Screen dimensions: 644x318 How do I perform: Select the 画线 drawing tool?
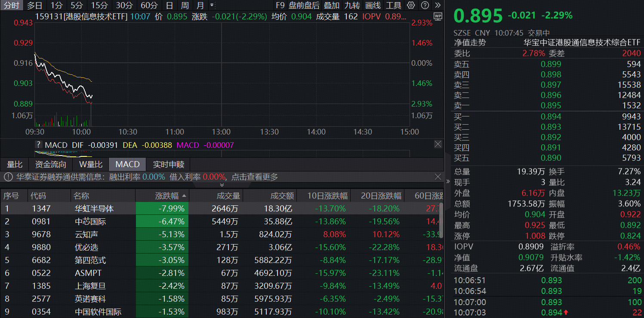373,6
